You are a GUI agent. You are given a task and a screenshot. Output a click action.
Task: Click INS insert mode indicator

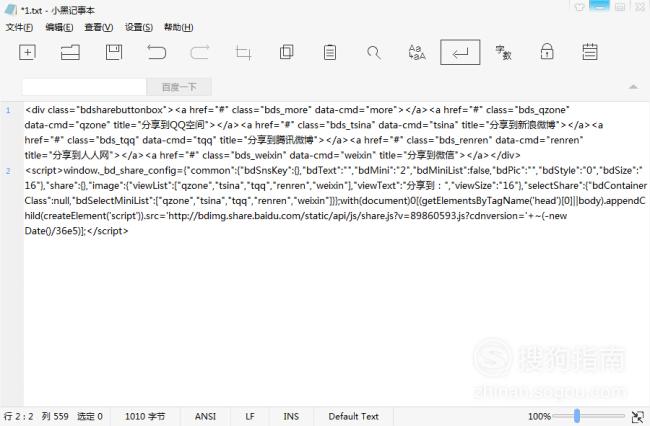point(291,416)
